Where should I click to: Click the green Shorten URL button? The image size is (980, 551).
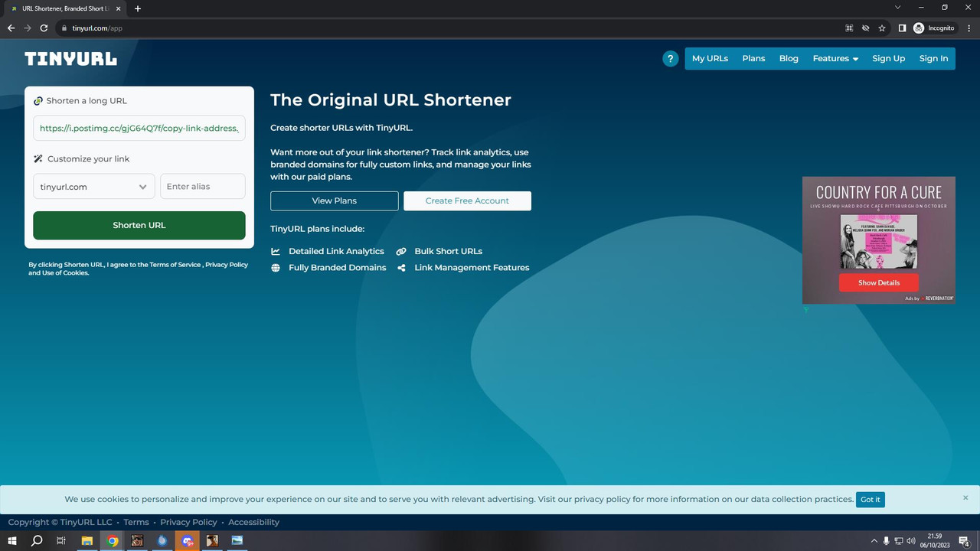[x=139, y=225]
